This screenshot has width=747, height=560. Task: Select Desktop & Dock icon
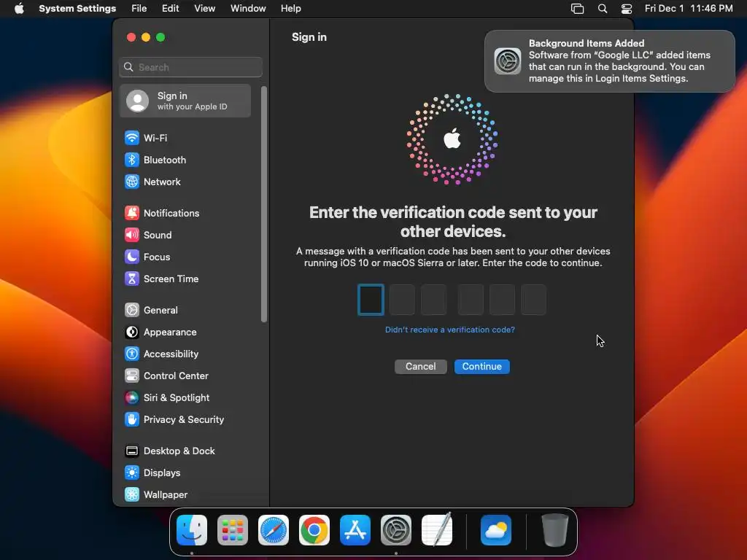point(132,451)
